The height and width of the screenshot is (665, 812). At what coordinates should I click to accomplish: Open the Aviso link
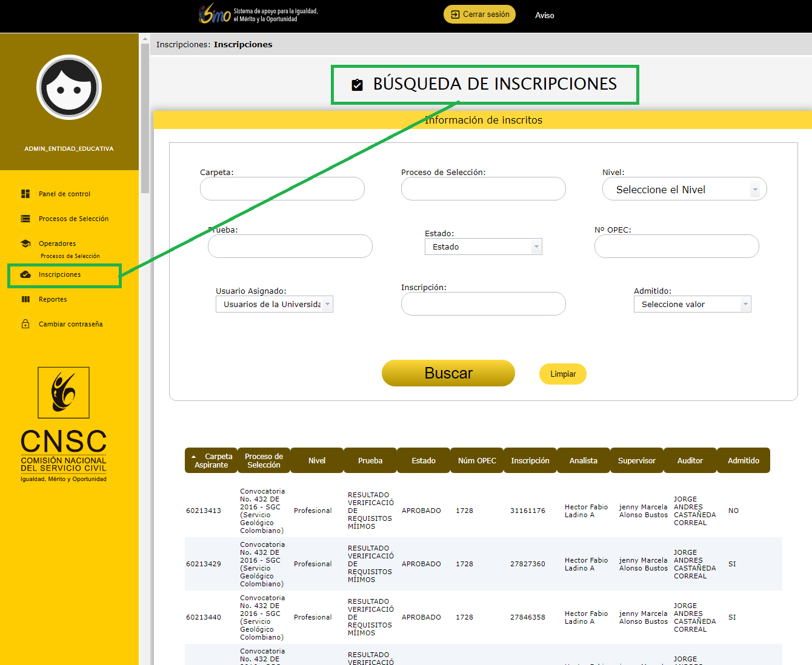544,15
